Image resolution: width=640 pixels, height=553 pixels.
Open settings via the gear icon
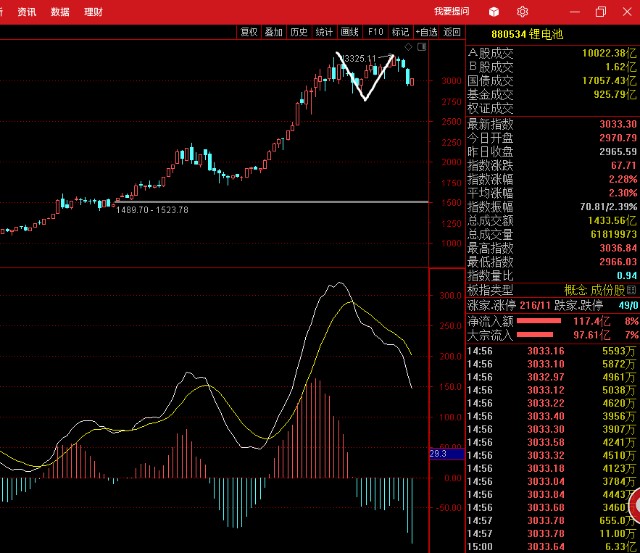pyautogui.click(x=522, y=12)
